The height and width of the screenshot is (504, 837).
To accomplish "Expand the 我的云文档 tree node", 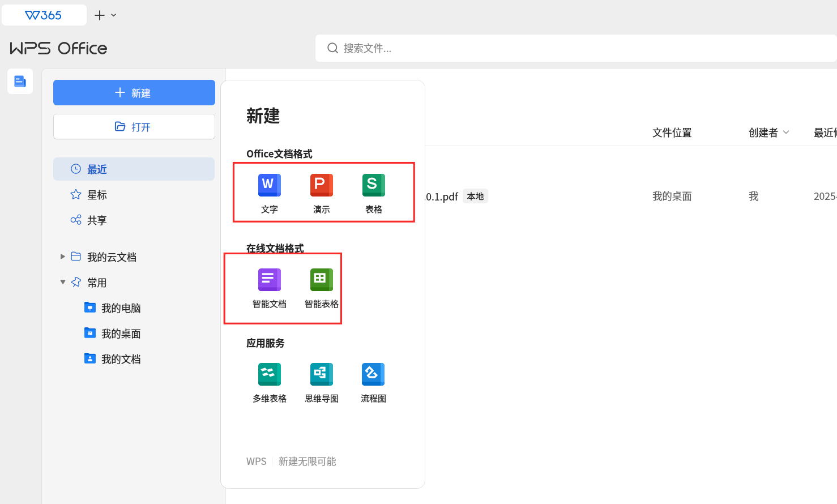I will click(x=63, y=257).
